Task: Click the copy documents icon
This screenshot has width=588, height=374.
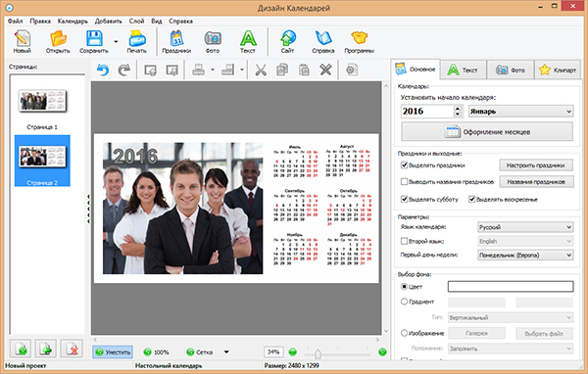Action: [x=282, y=70]
